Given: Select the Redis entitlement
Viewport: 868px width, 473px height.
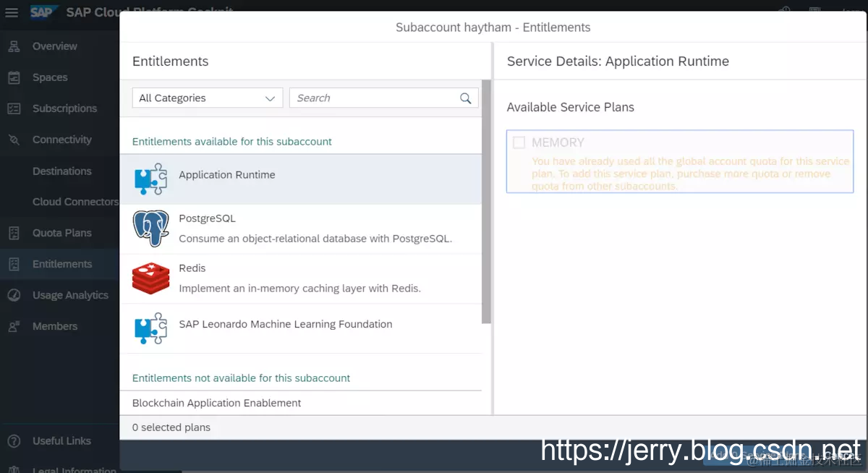Looking at the screenshot, I should click(301, 278).
